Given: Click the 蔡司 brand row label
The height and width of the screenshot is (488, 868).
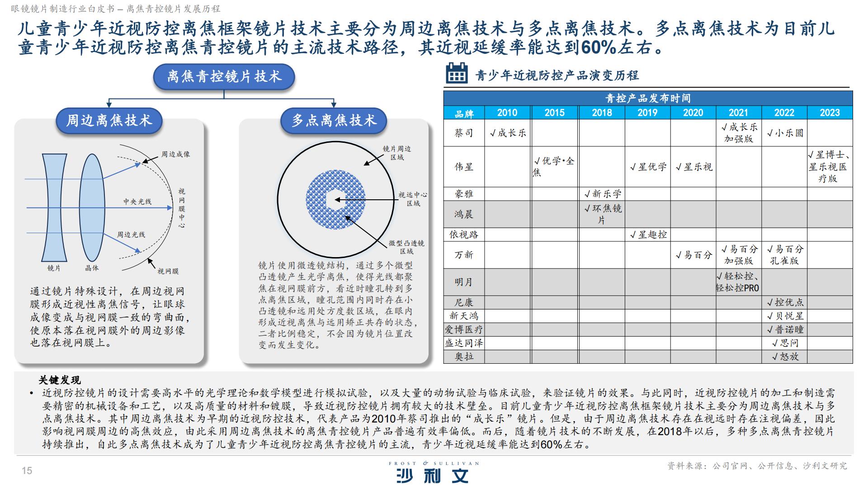Looking at the screenshot, I should pos(463,132).
